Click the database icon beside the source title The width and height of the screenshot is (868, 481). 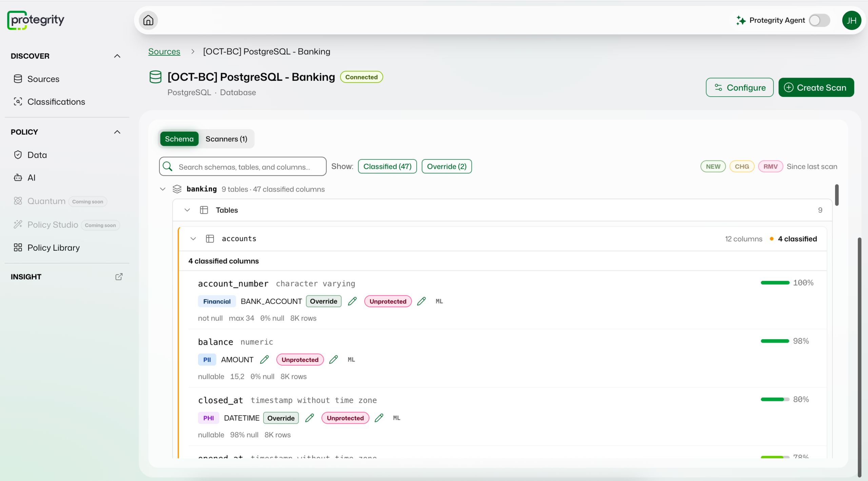coord(156,77)
